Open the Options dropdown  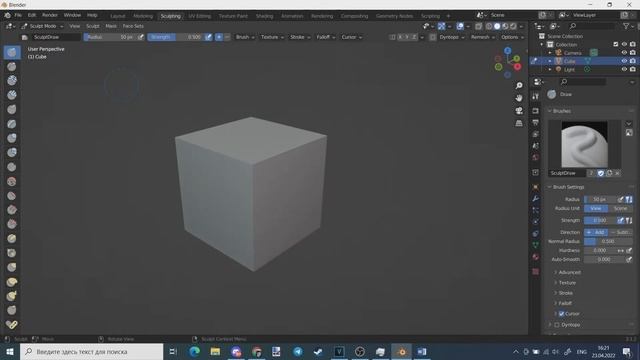tap(512, 37)
